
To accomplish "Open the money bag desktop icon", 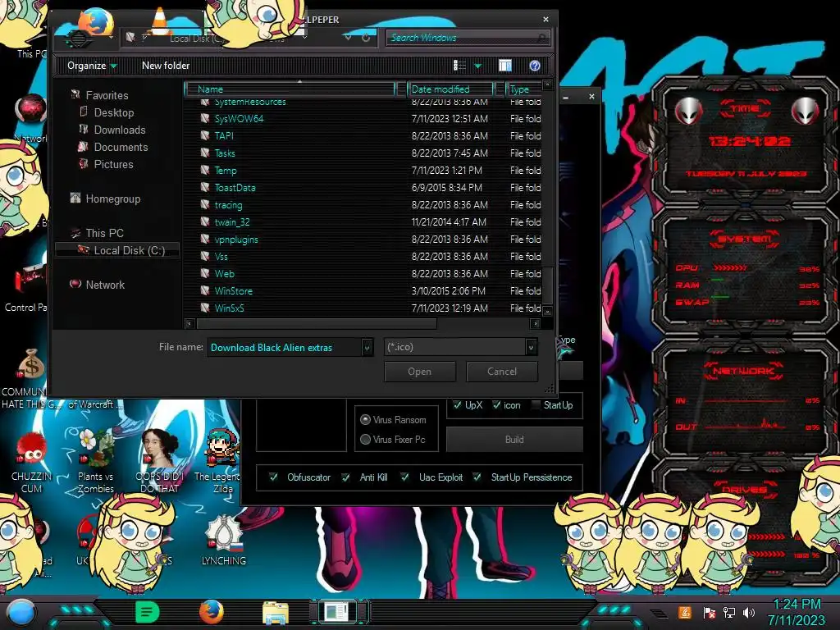I will [31, 363].
